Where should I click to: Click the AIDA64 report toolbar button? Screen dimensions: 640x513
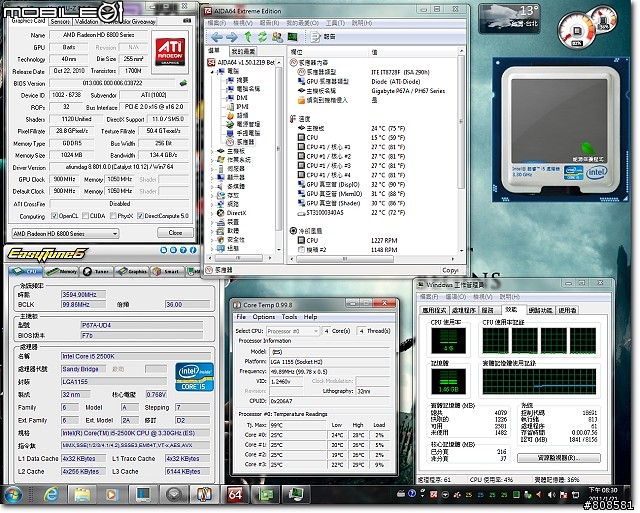[323, 37]
